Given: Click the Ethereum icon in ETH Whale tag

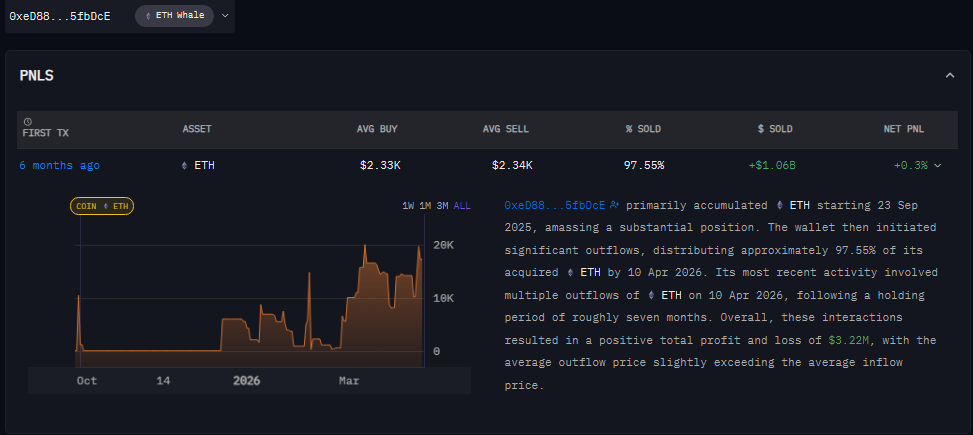Looking at the screenshot, I should (x=149, y=16).
